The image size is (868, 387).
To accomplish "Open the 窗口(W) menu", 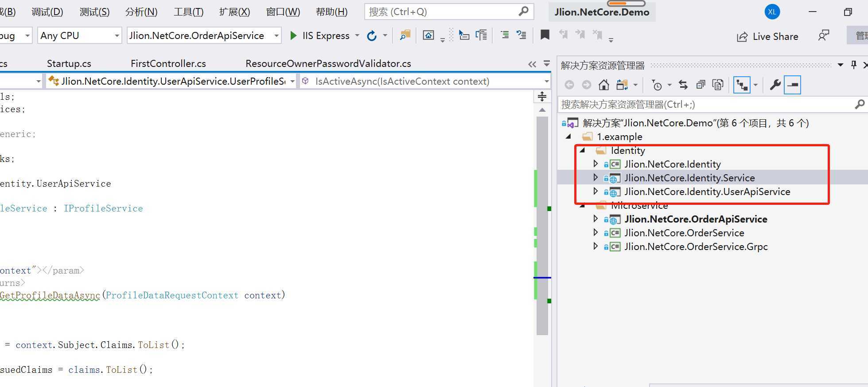I will click(x=283, y=12).
